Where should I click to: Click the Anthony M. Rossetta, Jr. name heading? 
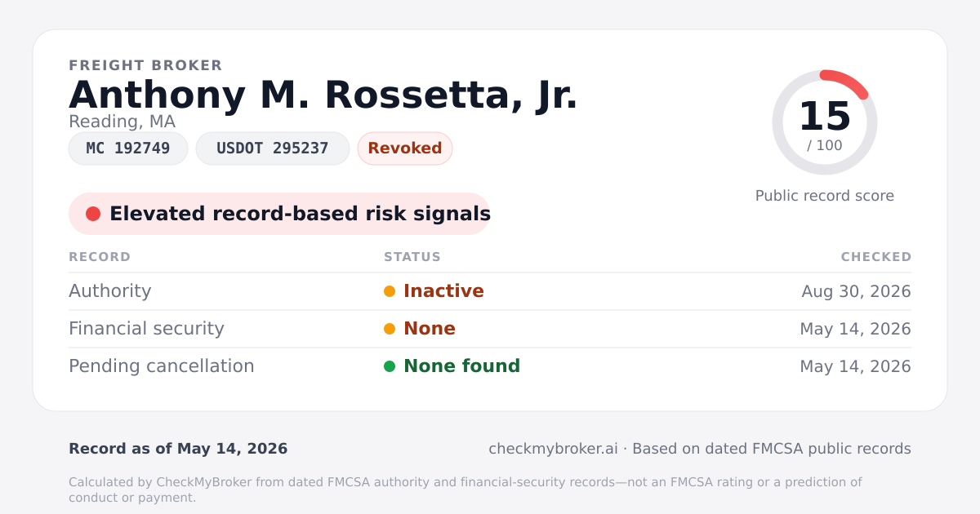click(323, 95)
